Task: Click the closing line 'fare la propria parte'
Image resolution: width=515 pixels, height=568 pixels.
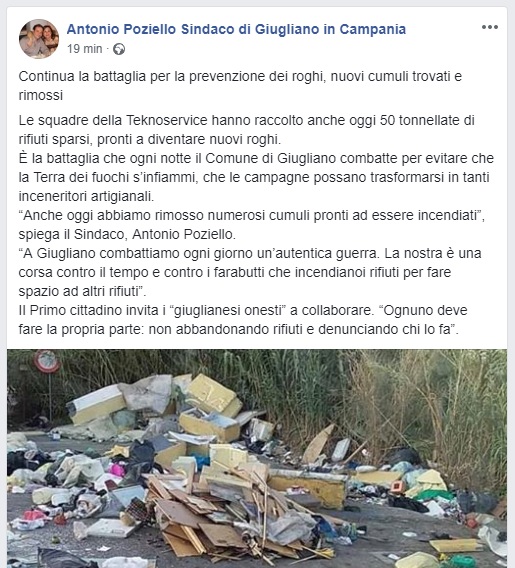Action: 239,329
